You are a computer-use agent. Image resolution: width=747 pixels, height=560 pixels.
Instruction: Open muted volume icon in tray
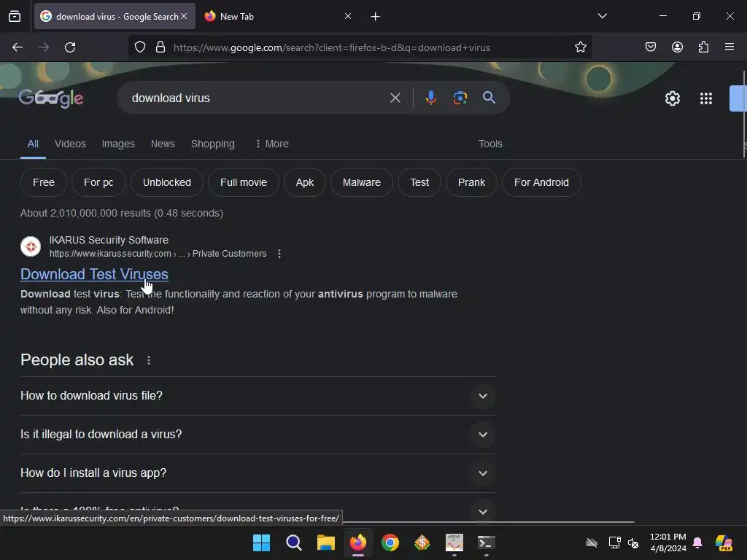633,542
